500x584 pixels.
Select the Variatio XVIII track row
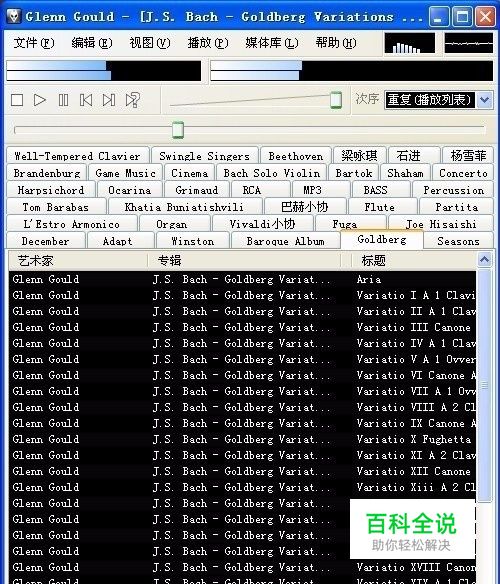pos(242,568)
